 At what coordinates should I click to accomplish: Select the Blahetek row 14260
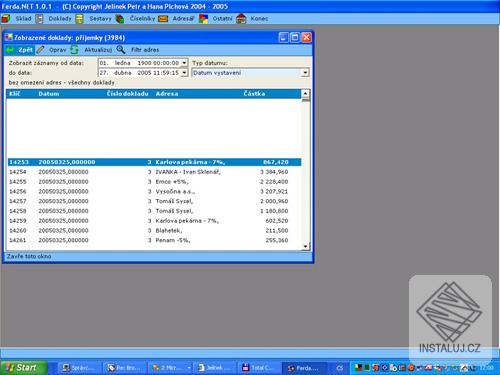(x=154, y=231)
